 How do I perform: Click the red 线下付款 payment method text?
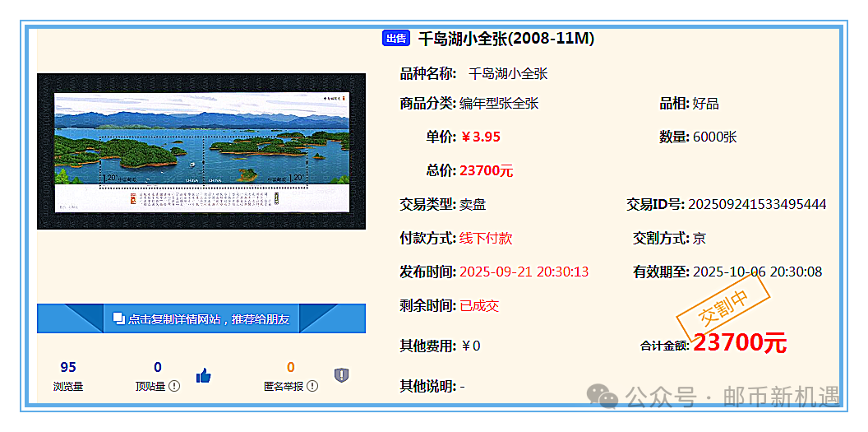click(x=486, y=238)
